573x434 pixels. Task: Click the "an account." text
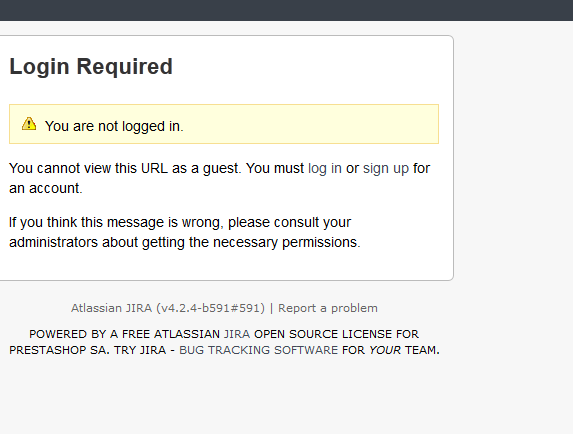coord(46,189)
